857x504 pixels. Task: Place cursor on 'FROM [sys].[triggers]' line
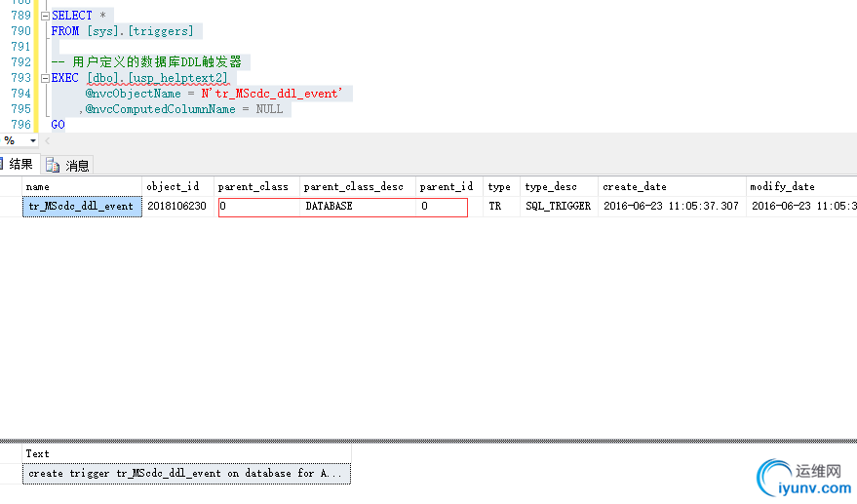pos(123,31)
